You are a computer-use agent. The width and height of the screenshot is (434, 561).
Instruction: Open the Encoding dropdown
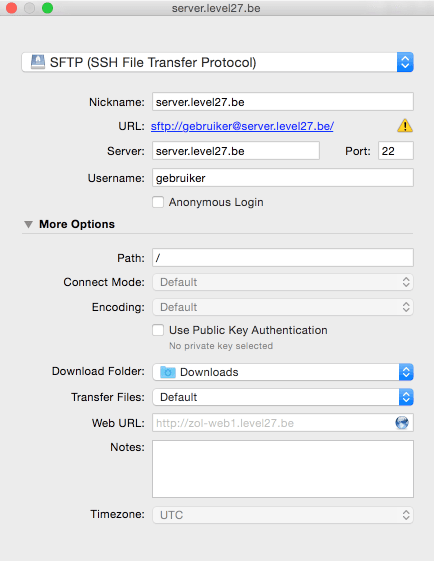pos(283,307)
